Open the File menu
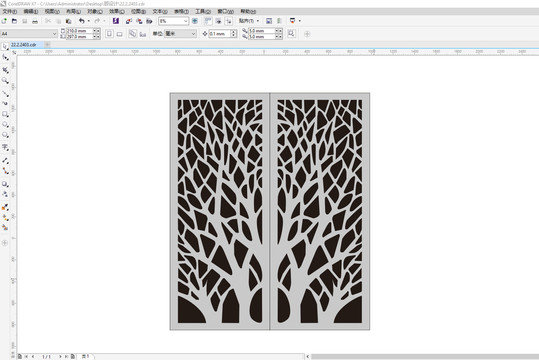The height and width of the screenshot is (360, 539). [x=9, y=11]
